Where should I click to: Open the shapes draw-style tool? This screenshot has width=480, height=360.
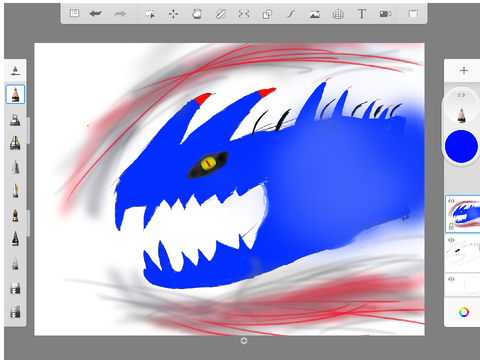point(267,14)
